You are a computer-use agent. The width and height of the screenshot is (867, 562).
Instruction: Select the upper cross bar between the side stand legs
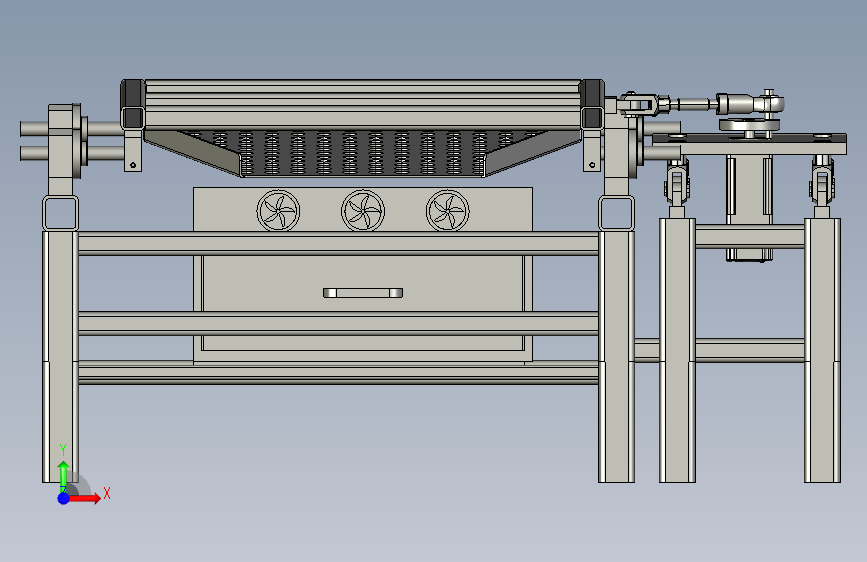(x=750, y=236)
